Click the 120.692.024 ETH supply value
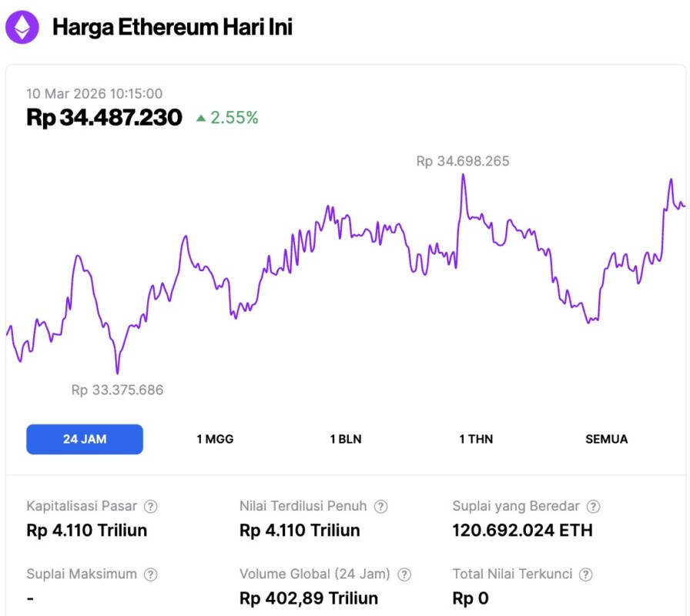The width and height of the screenshot is (690, 616). [522, 531]
